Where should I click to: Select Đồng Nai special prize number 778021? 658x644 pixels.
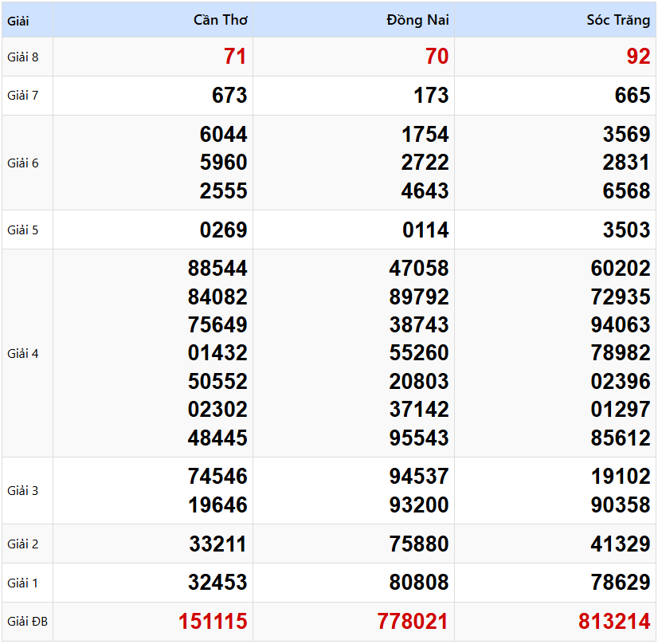click(413, 622)
